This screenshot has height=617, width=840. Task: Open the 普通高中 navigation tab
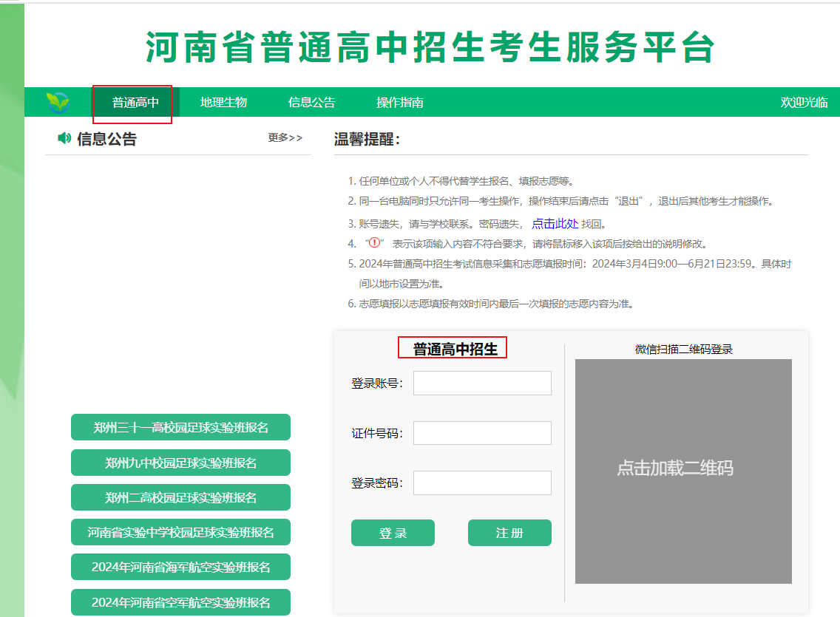click(x=135, y=103)
